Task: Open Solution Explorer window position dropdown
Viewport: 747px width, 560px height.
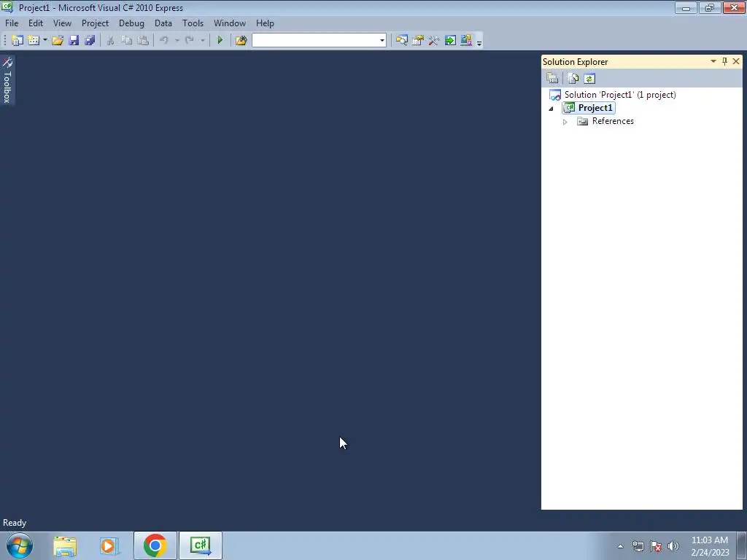Action: (x=713, y=61)
